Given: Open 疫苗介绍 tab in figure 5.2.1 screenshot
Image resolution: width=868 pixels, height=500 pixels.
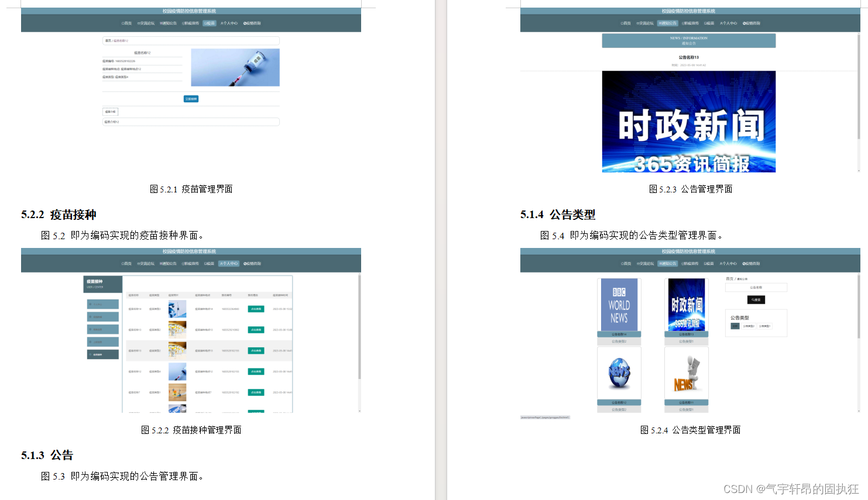Looking at the screenshot, I should click(111, 112).
